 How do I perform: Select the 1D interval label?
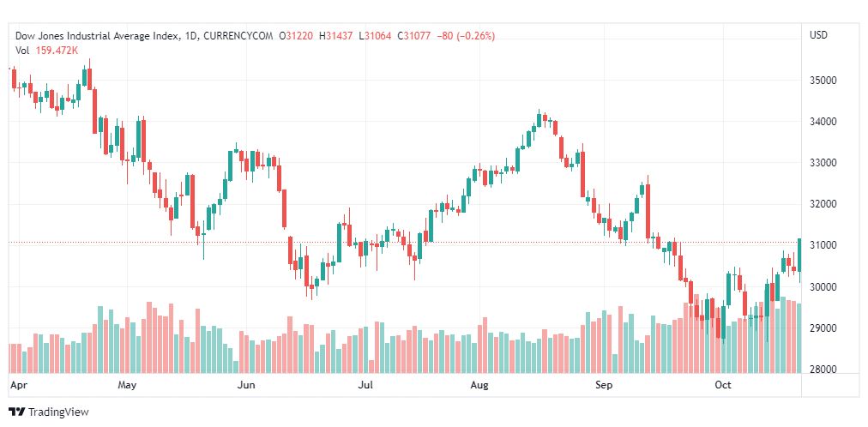click(191, 35)
